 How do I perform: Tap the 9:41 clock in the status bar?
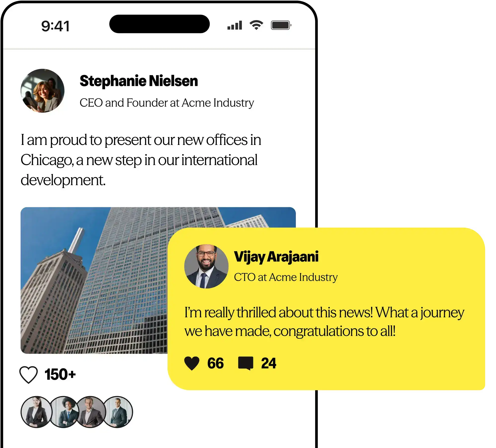pyautogui.click(x=55, y=26)
